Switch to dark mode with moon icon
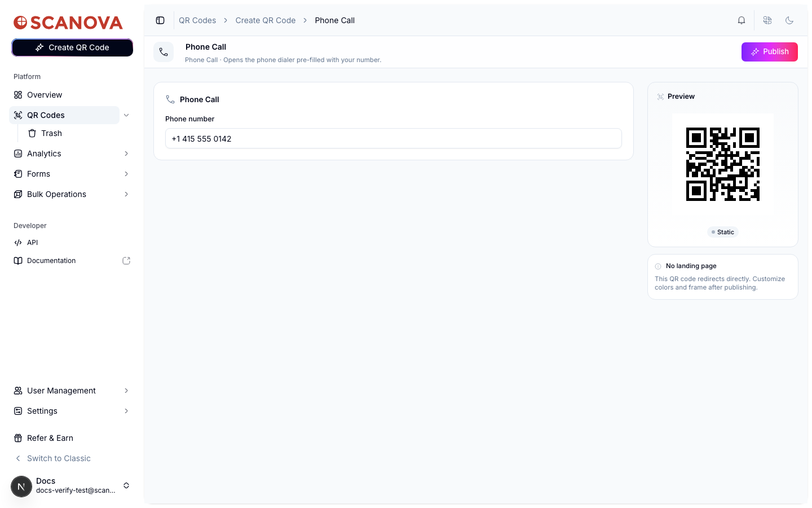This screenshot has height=508, width=812. pyautogui.click(x=789, y=20)
